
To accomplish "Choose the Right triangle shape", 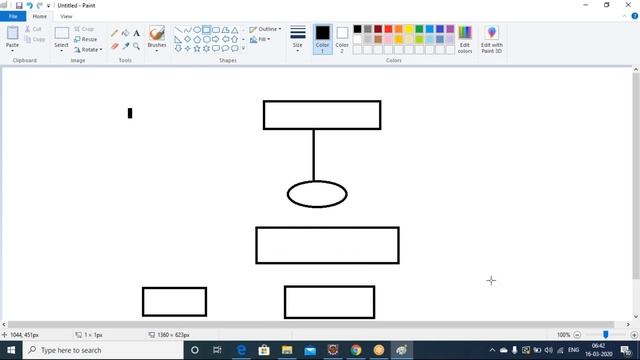I will pyautogui.click(x=178, y=39).
